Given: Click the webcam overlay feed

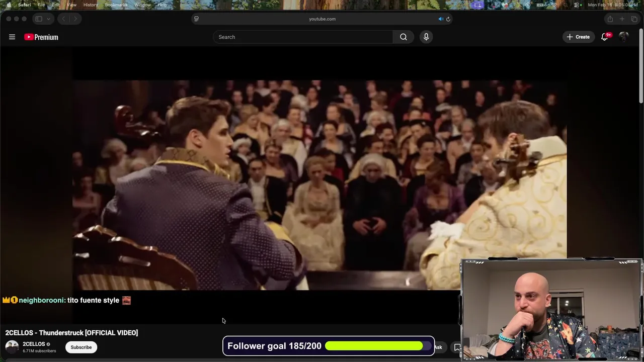Looking at the screenshot, I should pyautogui.click(x=551, y=310).
